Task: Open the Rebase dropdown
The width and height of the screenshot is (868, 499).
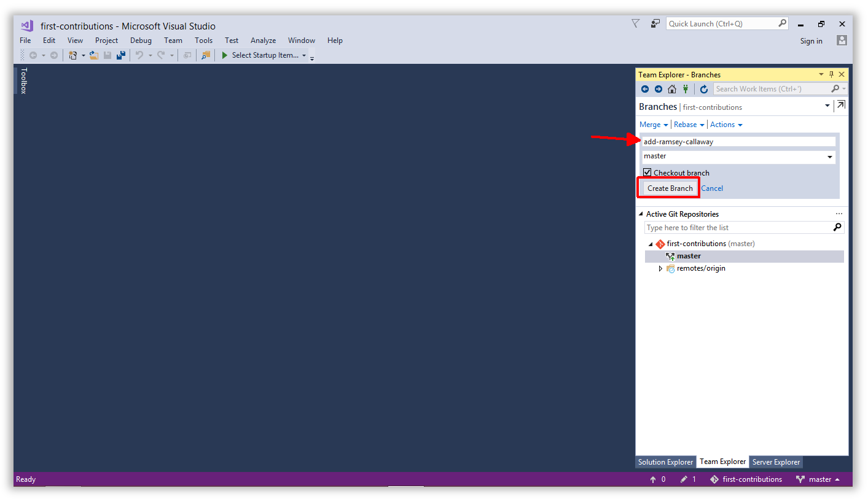Action: tap(689, 124)
